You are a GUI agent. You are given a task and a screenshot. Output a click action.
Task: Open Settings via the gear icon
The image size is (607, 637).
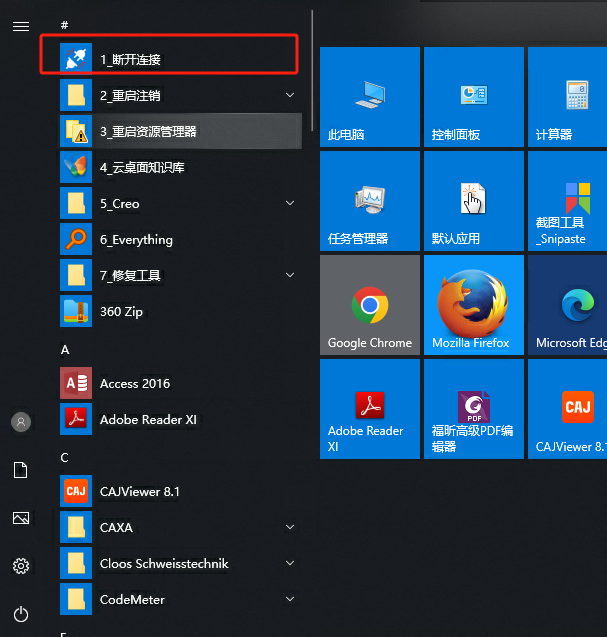click(21, 566)
